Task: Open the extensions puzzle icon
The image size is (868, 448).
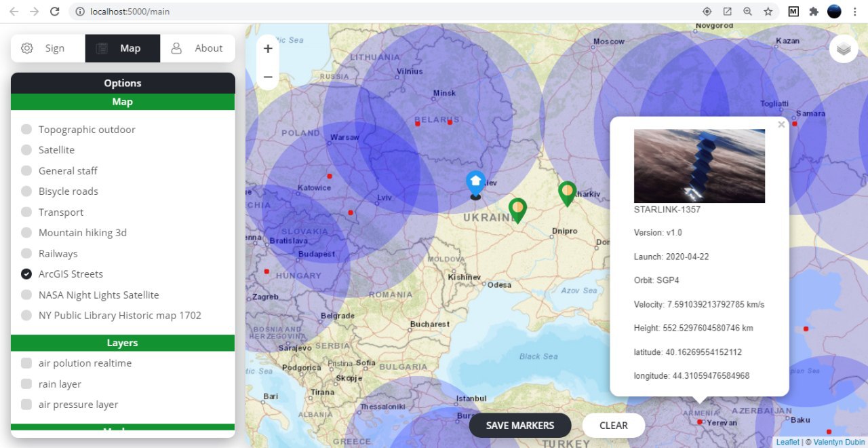Action: [x=814, y=12]
